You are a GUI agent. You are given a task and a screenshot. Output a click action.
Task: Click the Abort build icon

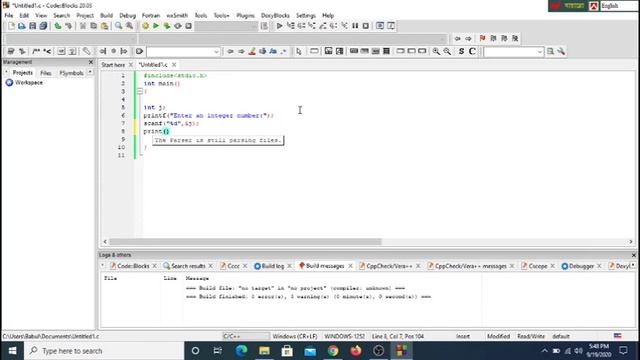(188, 26)
